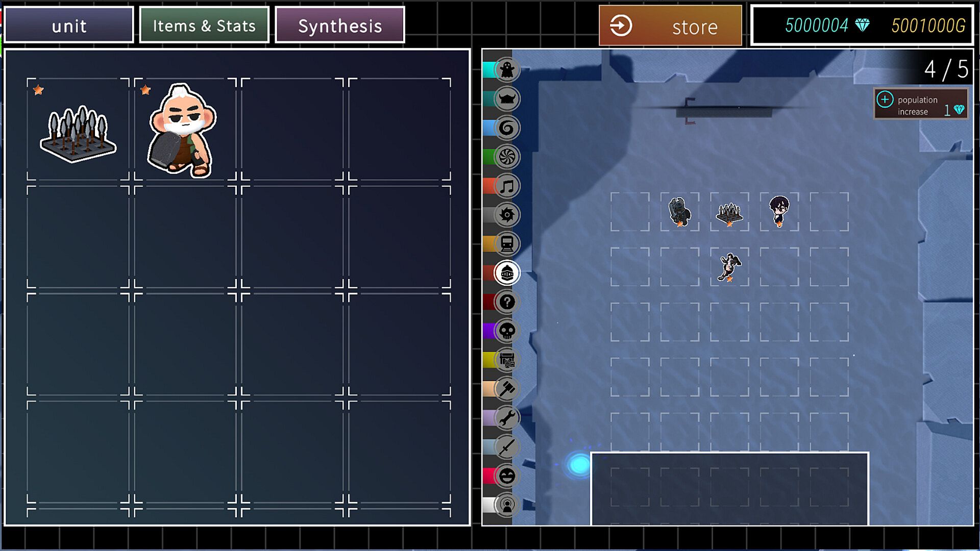The image size is (980, 551).
Task: Select the train category icon
Action: click(506, 244)
